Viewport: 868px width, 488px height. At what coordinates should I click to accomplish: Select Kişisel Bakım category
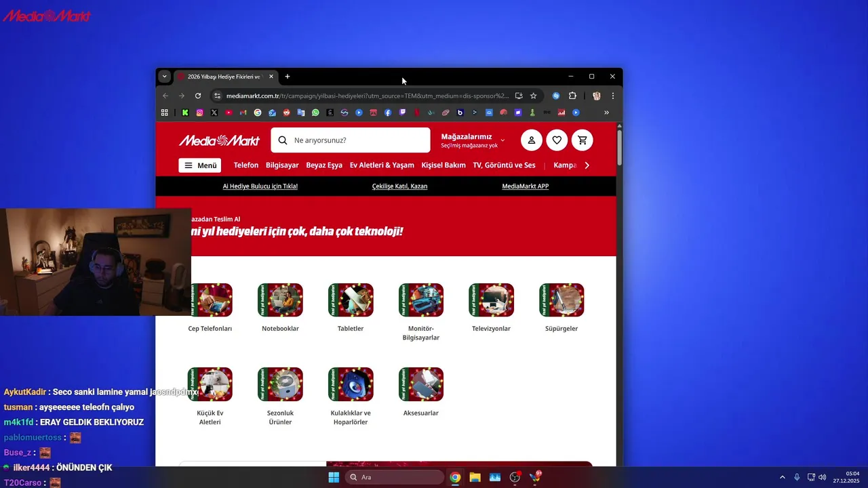[x=443, y=165]
